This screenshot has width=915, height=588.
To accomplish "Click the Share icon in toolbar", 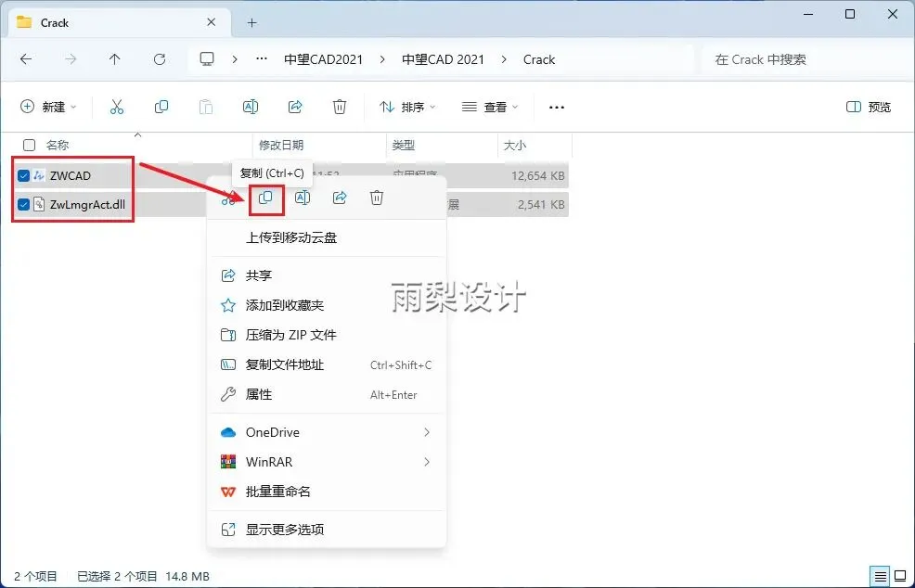I will (x=295, y=107).
